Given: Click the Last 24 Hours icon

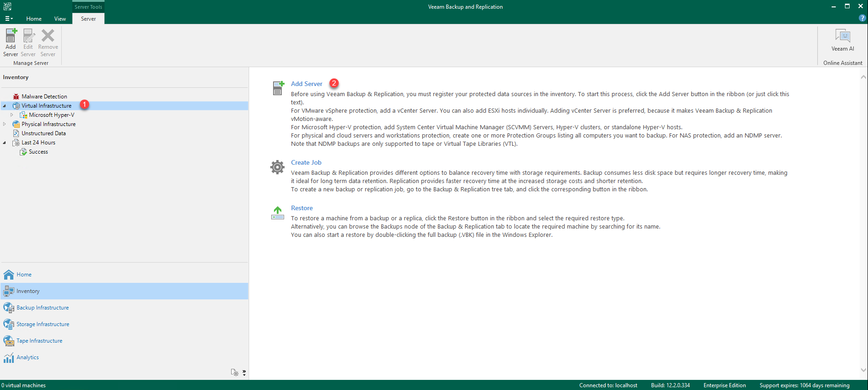Looking at the screenshot, I should [16, 143].
